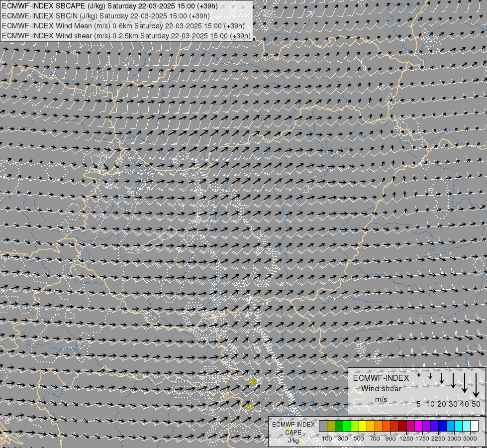Click the '5' wind shear scale number
This screenshot has height=448, width=487.
pyautogui.click(x=419, y=404)
